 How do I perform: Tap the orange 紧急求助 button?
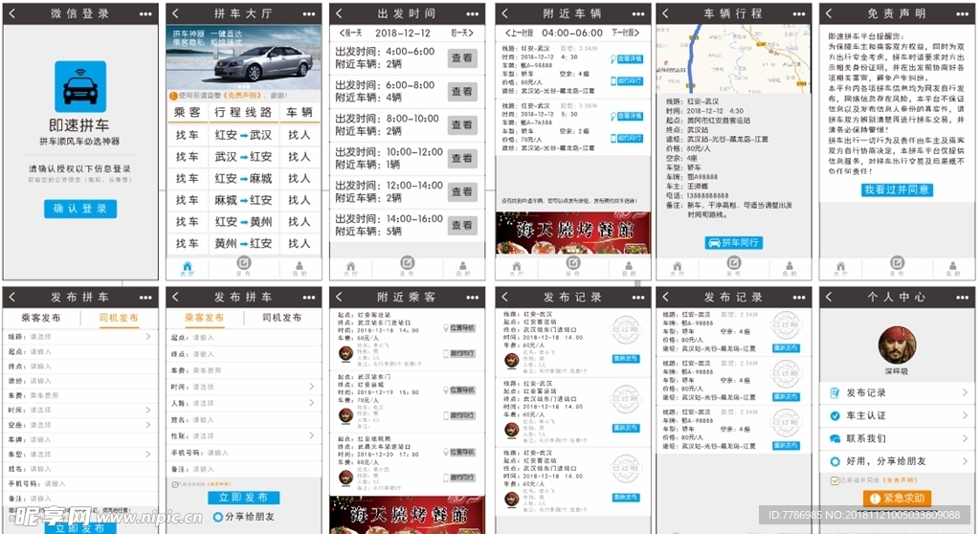pyautogui.click(x=898, y=498)
